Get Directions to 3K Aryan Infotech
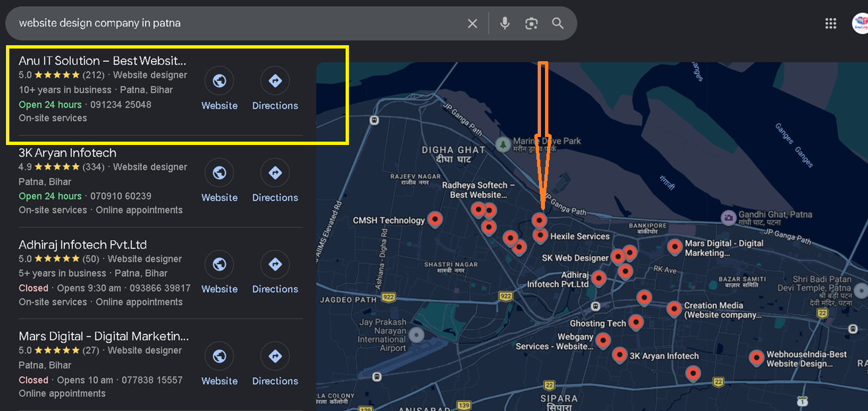This screenshot has width=868, height=411. pos(275,181)
